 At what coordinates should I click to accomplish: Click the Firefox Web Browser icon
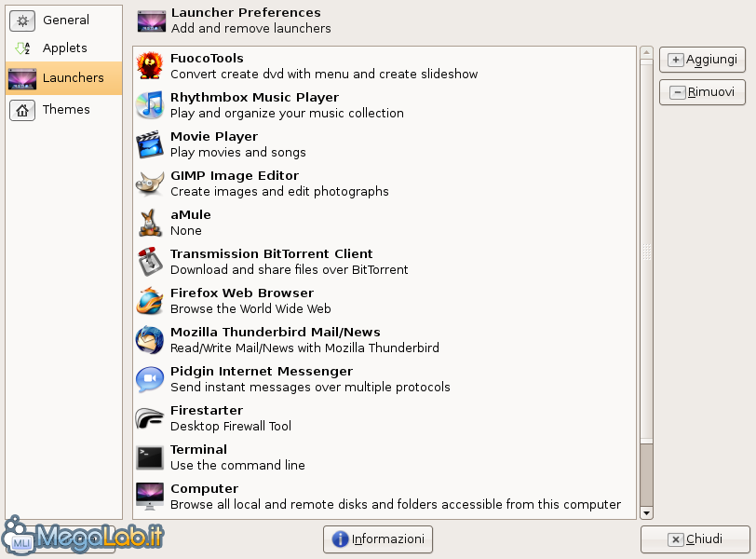click(x=150, y=301)
